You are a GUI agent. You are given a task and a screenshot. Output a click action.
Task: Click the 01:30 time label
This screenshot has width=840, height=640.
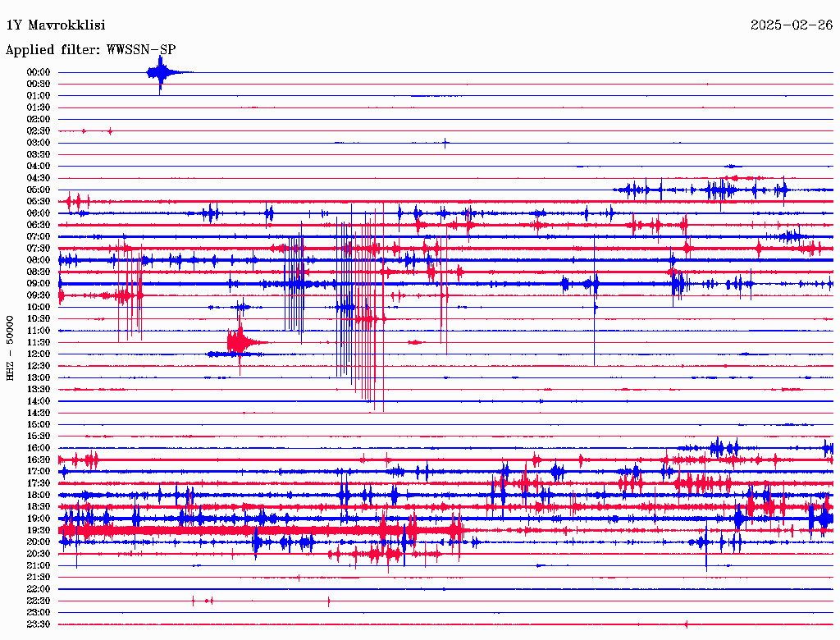coord(39,107)
